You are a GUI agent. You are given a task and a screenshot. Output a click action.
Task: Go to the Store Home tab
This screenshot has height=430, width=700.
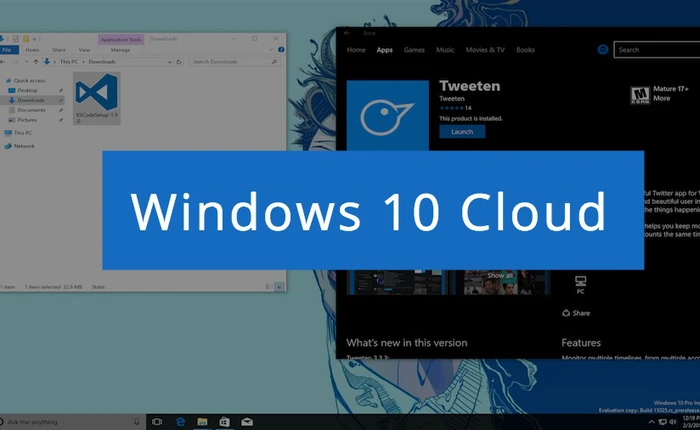point(356,50)
